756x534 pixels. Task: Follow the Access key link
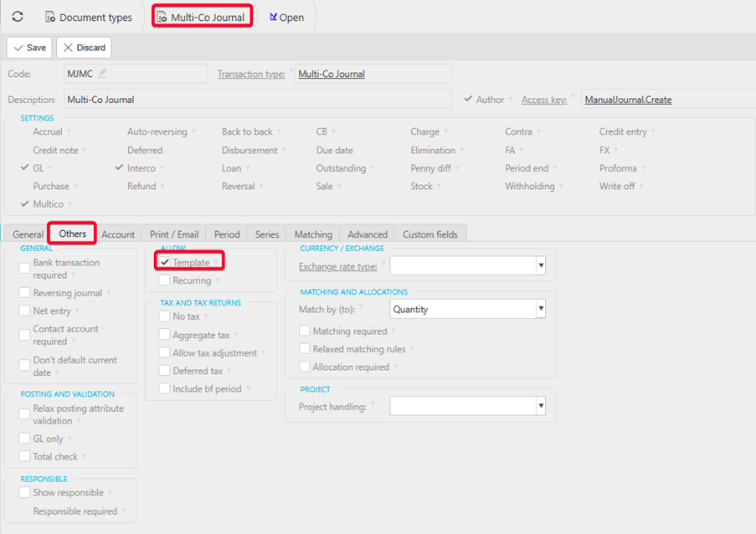(x=544, y=100)
